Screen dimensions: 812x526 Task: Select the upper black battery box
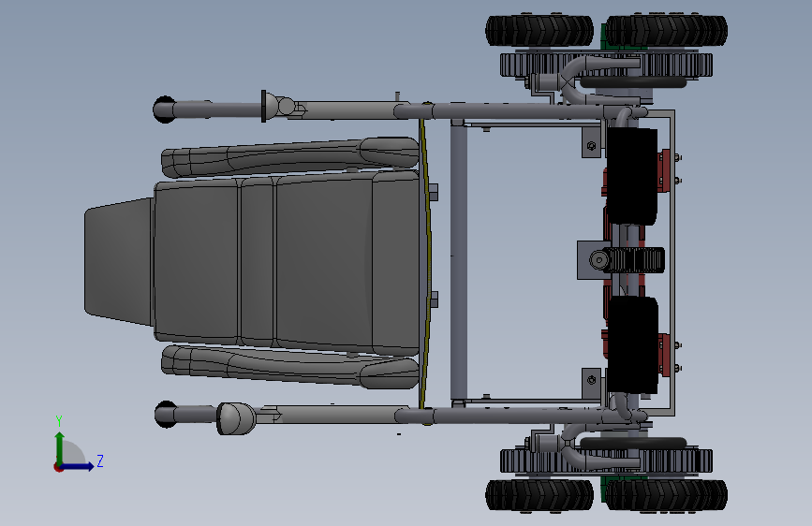click(x=632, y=176)
